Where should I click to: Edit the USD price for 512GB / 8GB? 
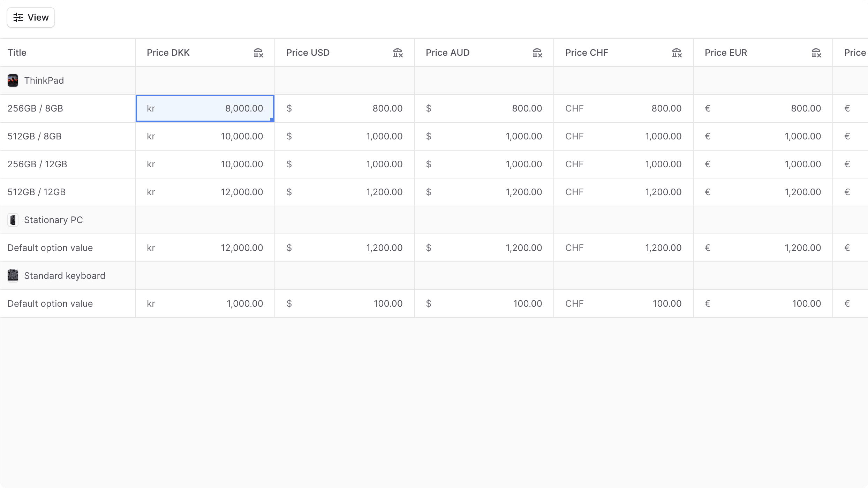[344, 136]
